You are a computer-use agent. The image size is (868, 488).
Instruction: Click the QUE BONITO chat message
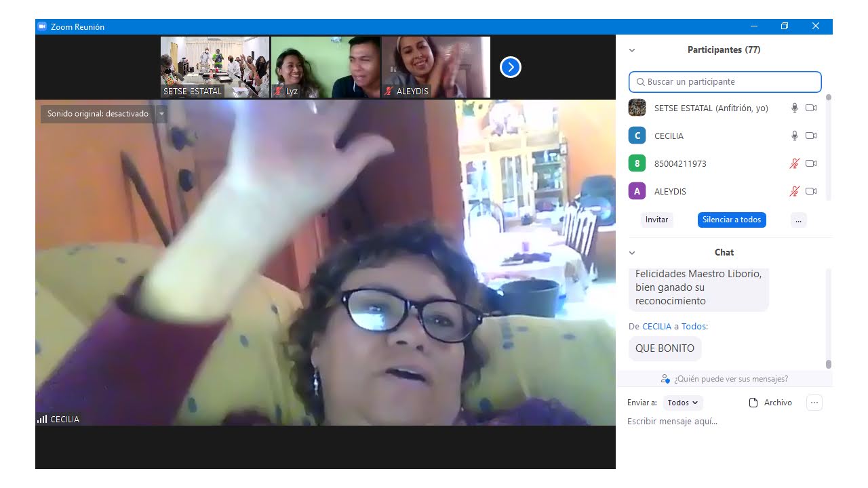pos(665,348)
